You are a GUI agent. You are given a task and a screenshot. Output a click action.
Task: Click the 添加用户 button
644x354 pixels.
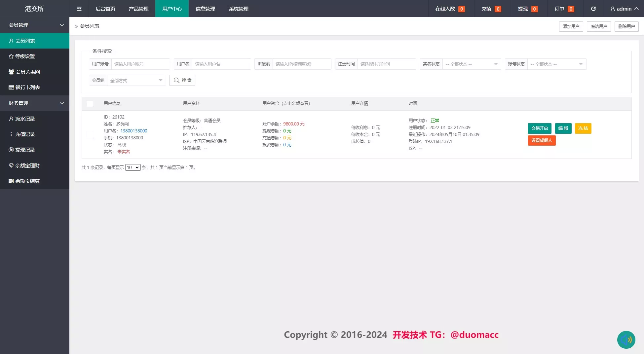tap(571, 26)
